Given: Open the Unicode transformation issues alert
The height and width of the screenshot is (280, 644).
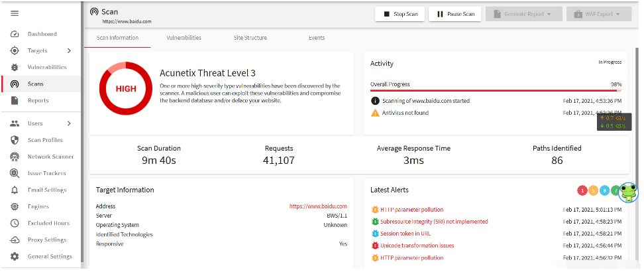Looking at the screenshot, I should tap(417, 245).
